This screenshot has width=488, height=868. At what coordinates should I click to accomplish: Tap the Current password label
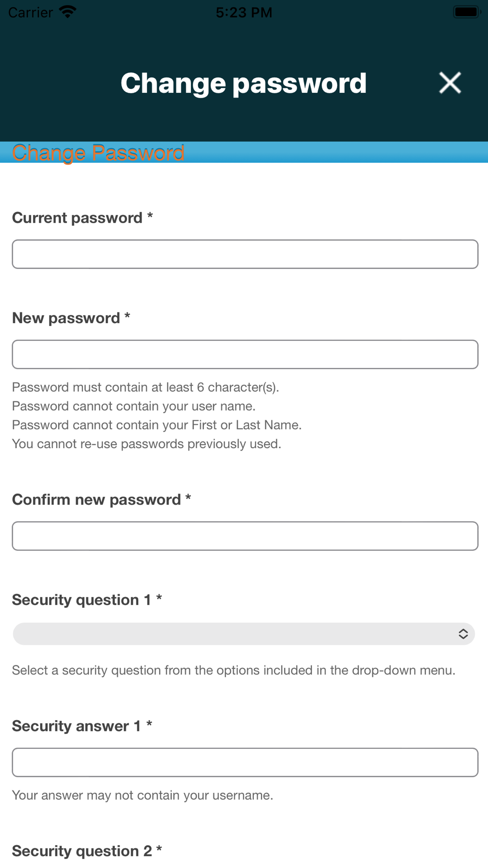coord(82,218)
